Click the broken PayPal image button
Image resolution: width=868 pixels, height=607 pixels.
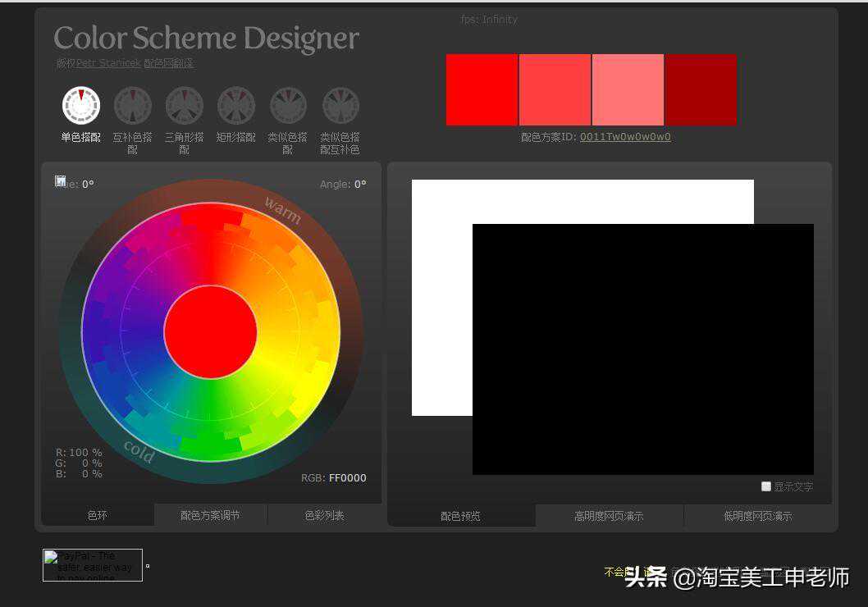[93, 565]
